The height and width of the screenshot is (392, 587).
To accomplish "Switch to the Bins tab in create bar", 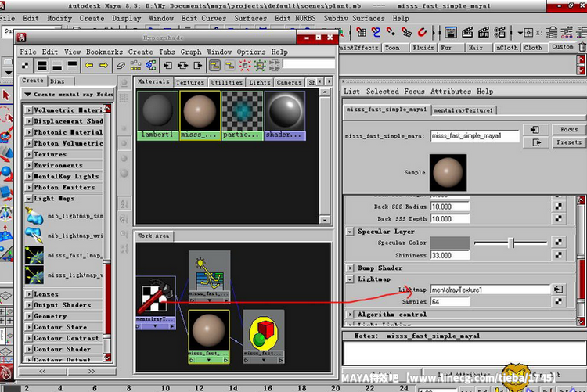I will (x=57, y=81).
